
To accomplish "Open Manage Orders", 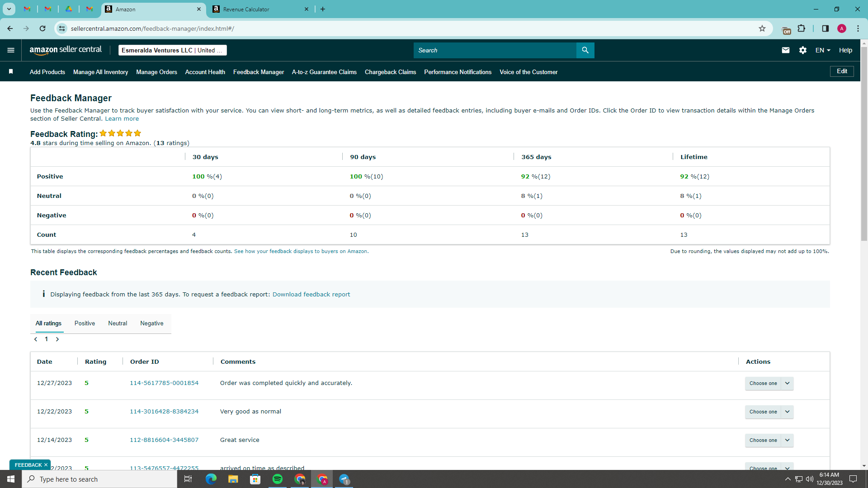I will [x=156, y=72].
